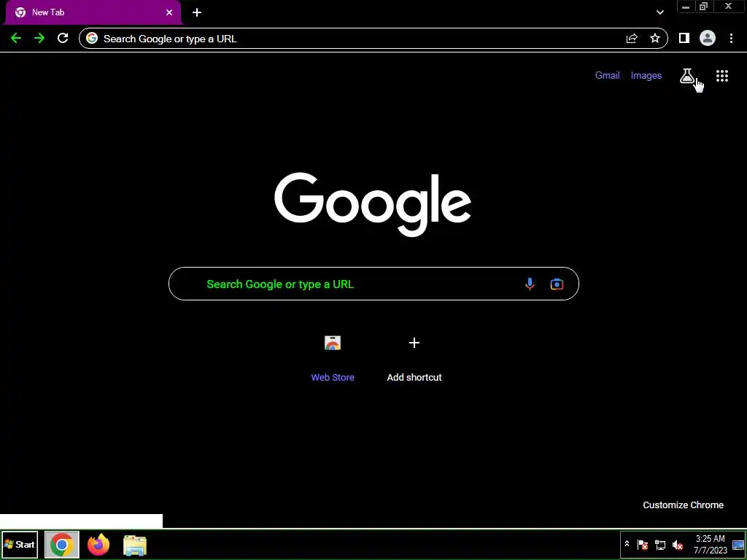This screenshot has width=747, height=560.
Task: Show hidden tray icons chevron
Action: click(x=627, y=544)
